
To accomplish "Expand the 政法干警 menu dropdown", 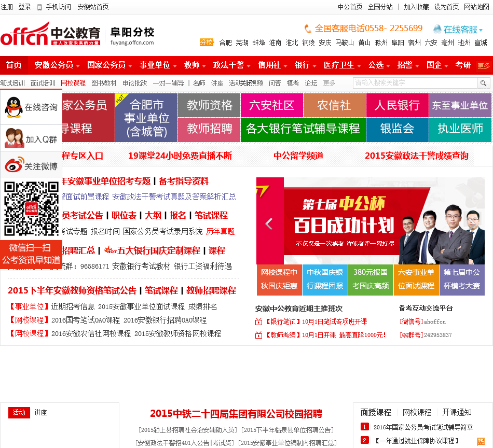I will pyautogui.click(x=249, y=66).
